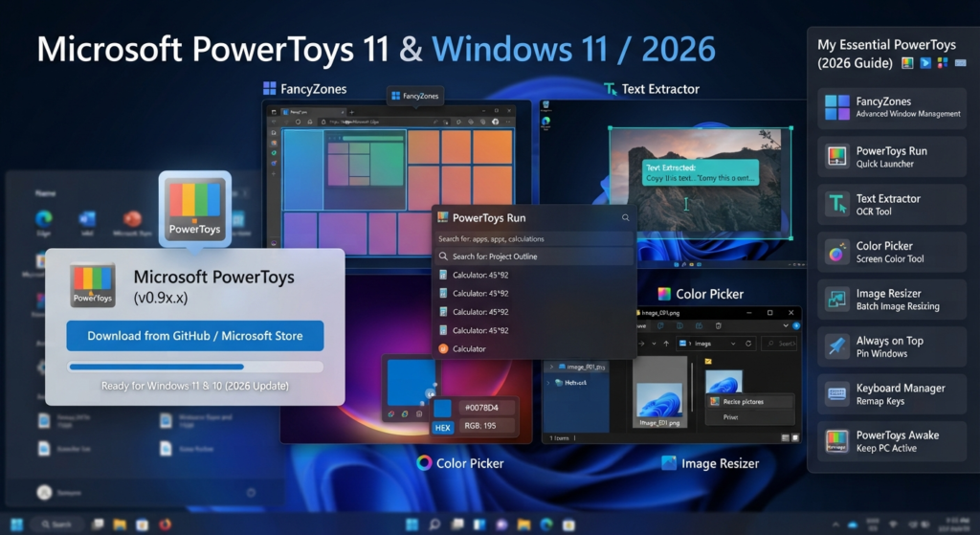Open FancyZones icon in My Essential PowerToys list

[836, 107]
